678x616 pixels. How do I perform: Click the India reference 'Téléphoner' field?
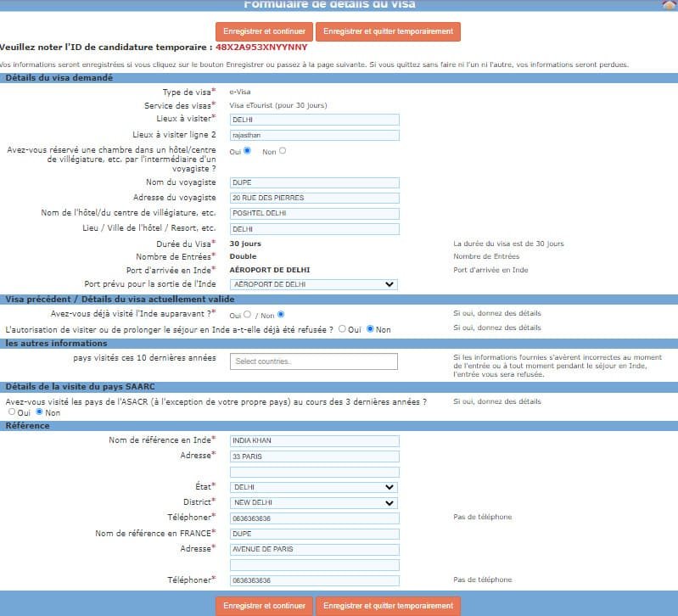pyautogui.click(x=315, y=518)
